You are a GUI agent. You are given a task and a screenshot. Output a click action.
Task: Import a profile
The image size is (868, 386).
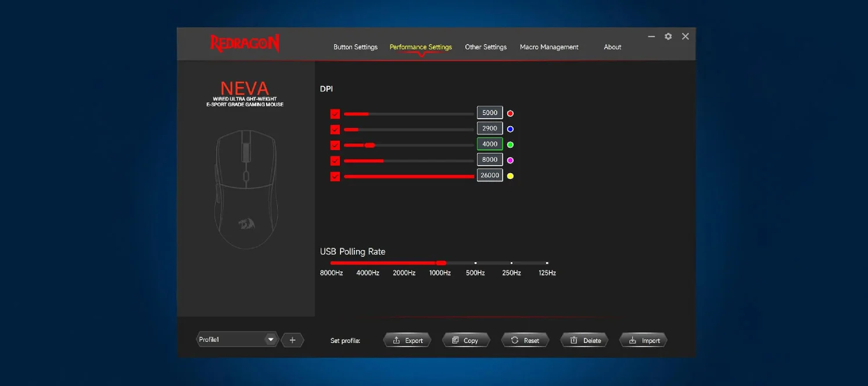coord(643,340)
